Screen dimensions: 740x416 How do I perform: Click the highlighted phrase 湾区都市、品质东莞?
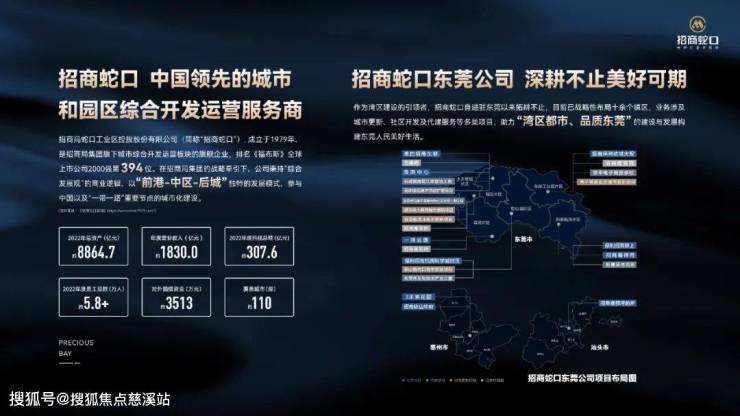[x=576, y=121]
